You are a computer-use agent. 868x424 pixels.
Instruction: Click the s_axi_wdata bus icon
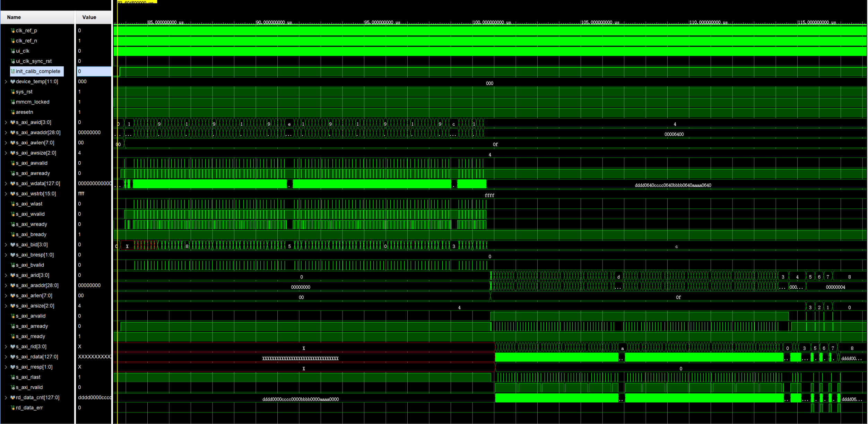tap(13, 184)
